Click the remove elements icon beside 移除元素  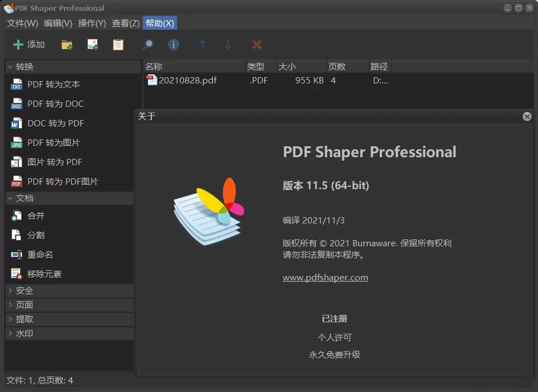pos(17,274)
